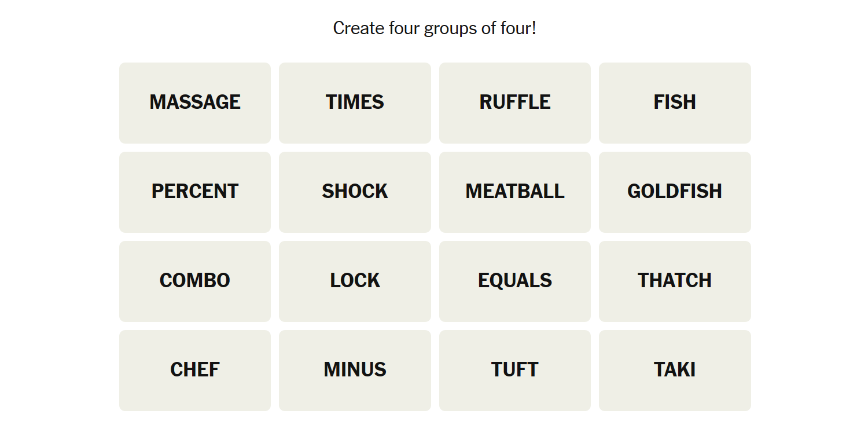Click the 'Create four groups of four!' heading

pyautogui.click(x=435, y=28)
